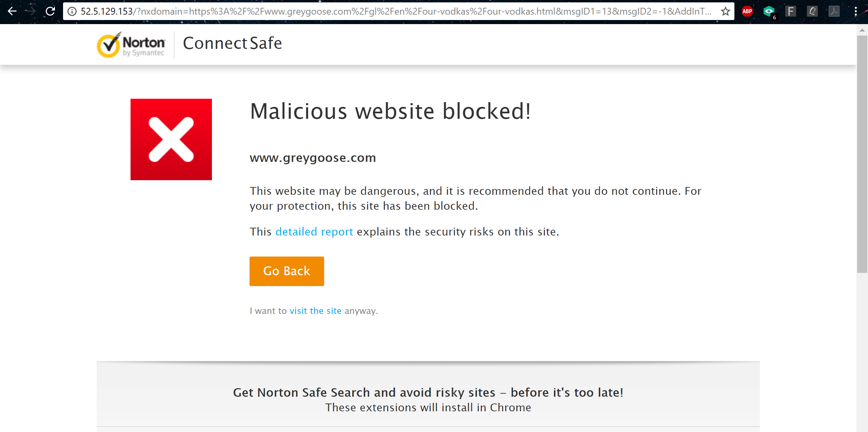The height and width of the screenshot is (432, 868).
Task: Open the detailed report dropdown link
Action: click(x=314, y=232)
